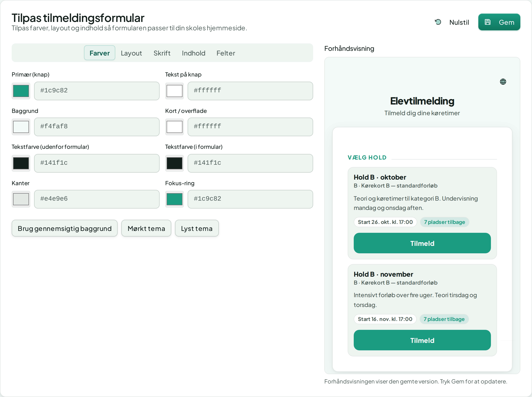Viewport: 532px width, 397px height.
Task: Save changes with the Gem button
Action: tap(499, 22)
